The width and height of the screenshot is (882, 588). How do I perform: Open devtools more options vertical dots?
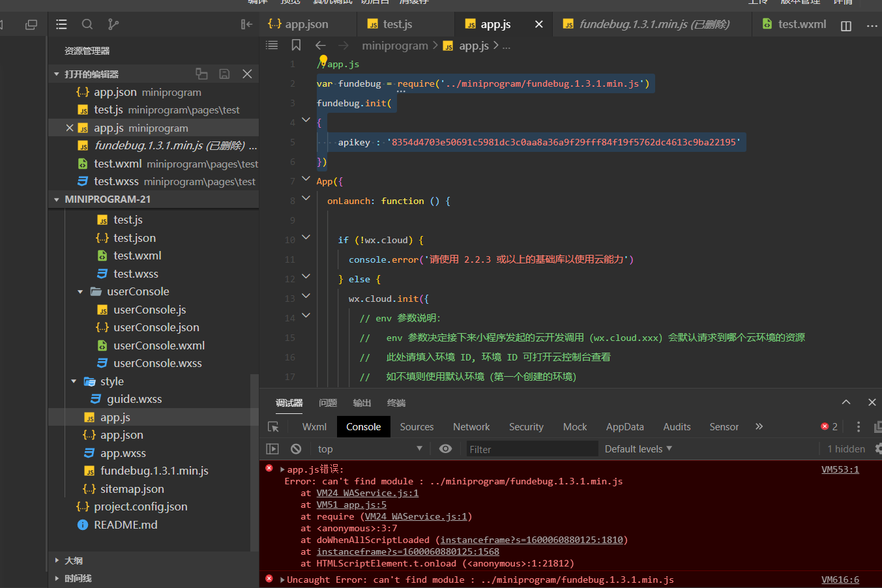pos(858,426)
